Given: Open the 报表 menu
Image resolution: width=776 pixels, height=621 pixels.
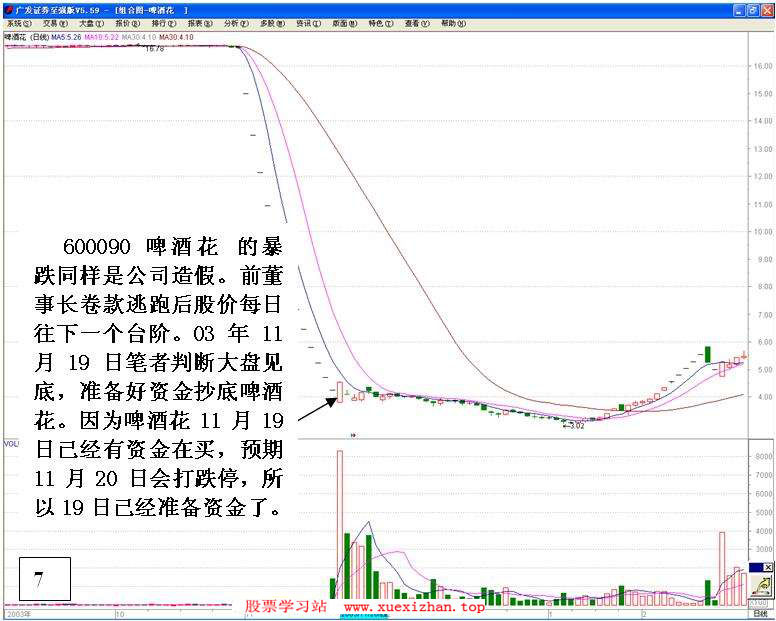Looking at the screenshot, I should coord(200,23).
